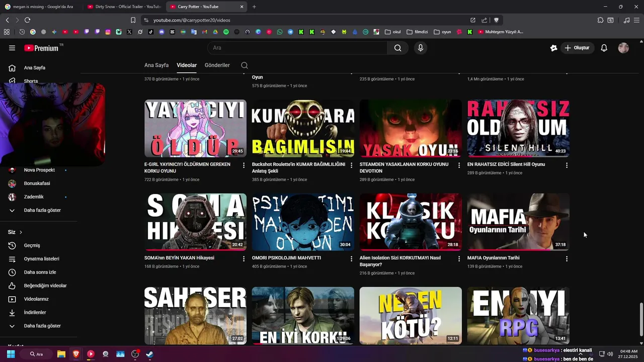This screenshot has width=644, height=362.
Task: Open the X (Twitter) bookmark icon
Action: pyautogui.click(x=129, y=32)
